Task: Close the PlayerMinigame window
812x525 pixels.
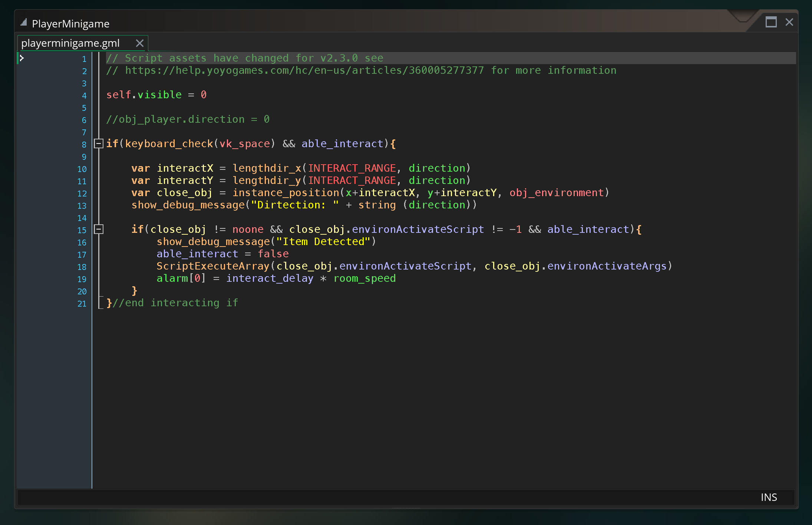Action: click(789, 22)
